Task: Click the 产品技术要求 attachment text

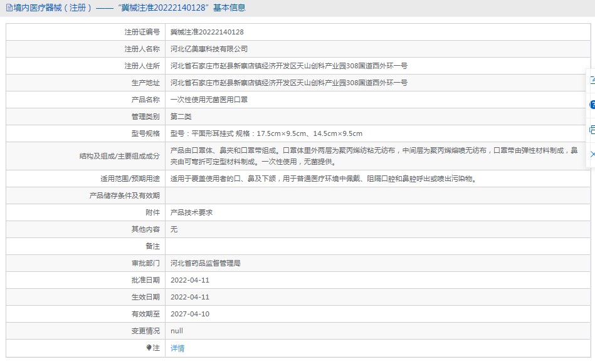Action: point(191,212)
